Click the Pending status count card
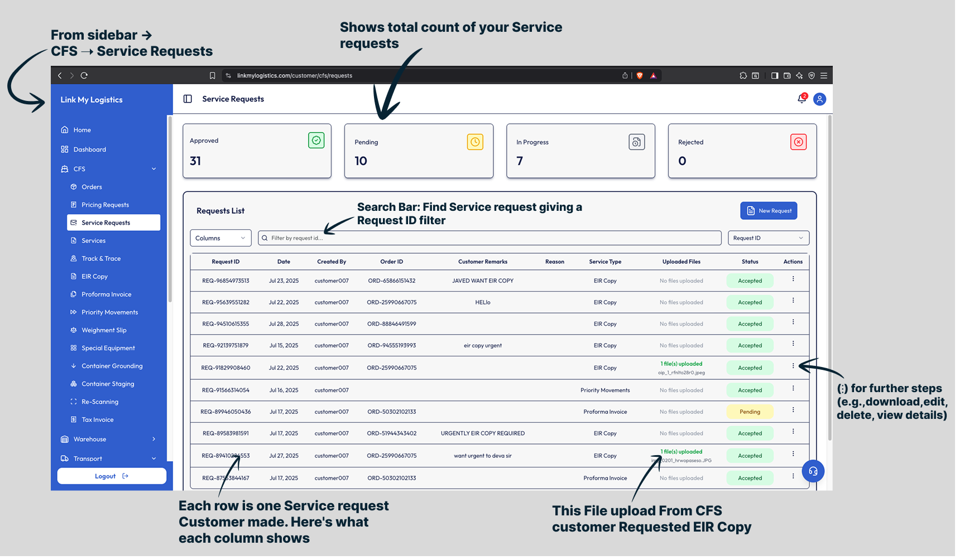Screen dimensions: 974x560 coord(419,151)
